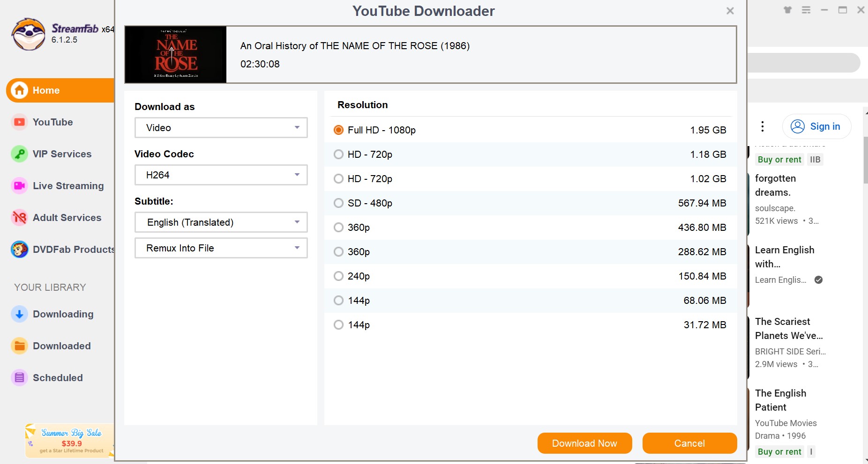Click Buy or rent under The English Patient
868x464 pixels.
pyautogui.click(x=779, y=452)
